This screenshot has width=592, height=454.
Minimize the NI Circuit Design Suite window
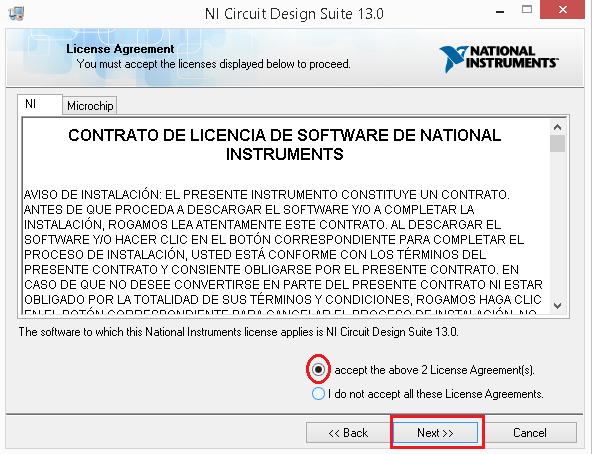point(500,12)
